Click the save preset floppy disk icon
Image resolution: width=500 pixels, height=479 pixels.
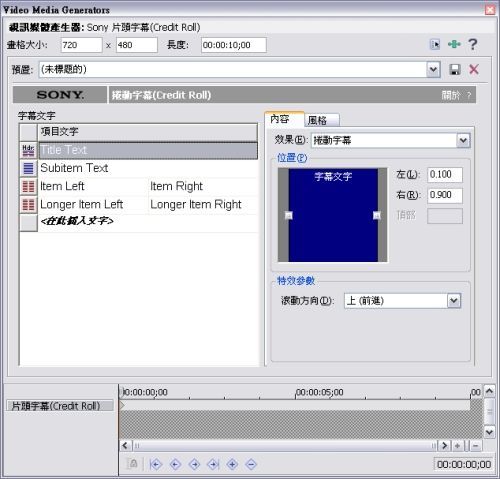coord(455,70)
